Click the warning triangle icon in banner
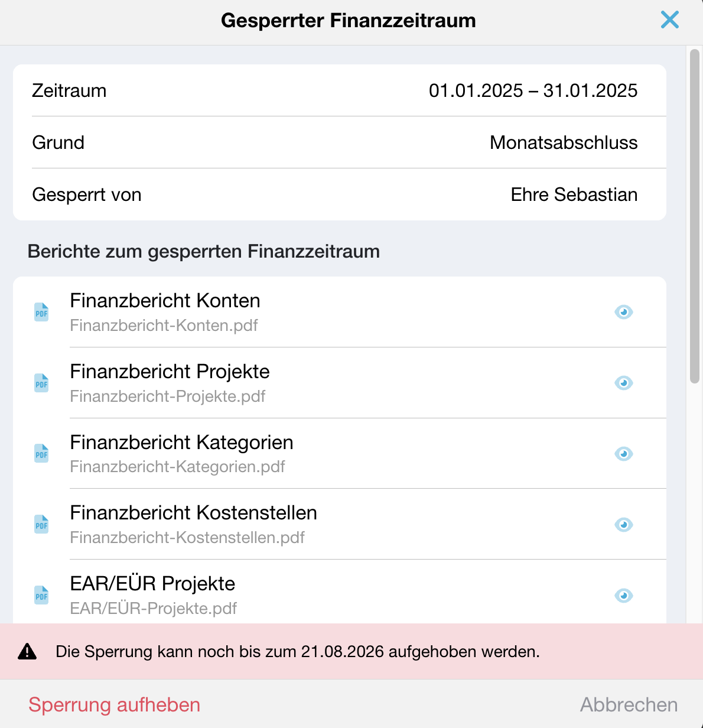 point(27,651)
